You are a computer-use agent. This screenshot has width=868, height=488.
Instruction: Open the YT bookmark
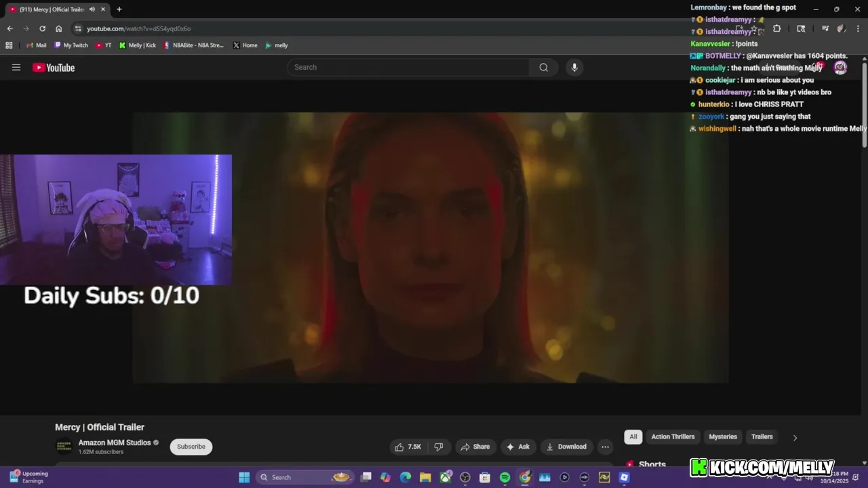[104, 45]
